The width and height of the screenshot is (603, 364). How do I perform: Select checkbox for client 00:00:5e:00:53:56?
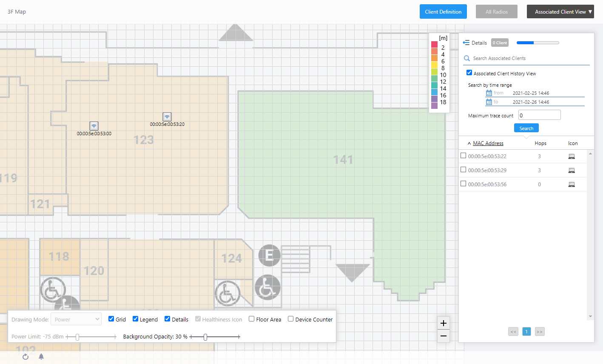pyautogui.click(x=464, y=184)
